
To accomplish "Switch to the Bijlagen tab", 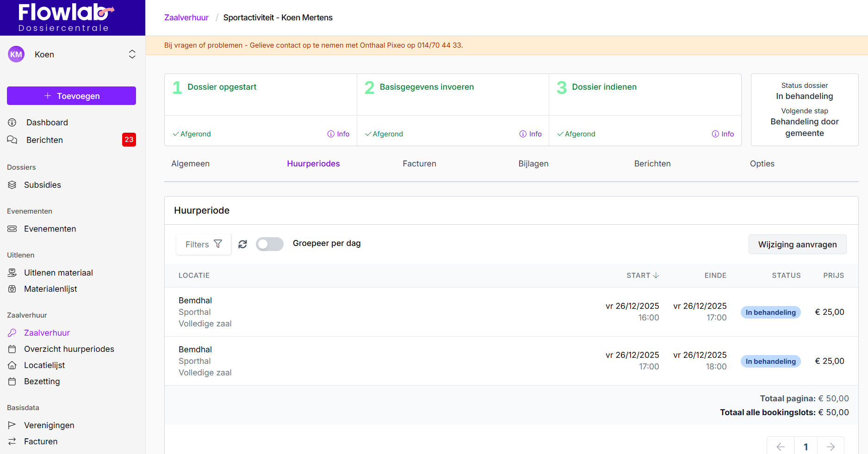I will 533,164.
